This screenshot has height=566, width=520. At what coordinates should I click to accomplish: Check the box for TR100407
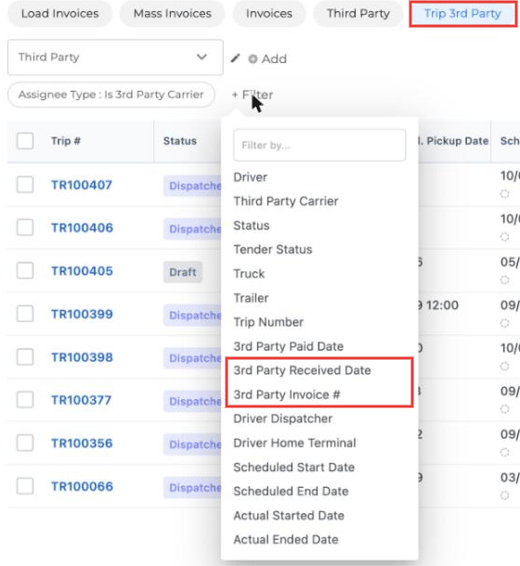pyautogui.click(x=25, y=185)
